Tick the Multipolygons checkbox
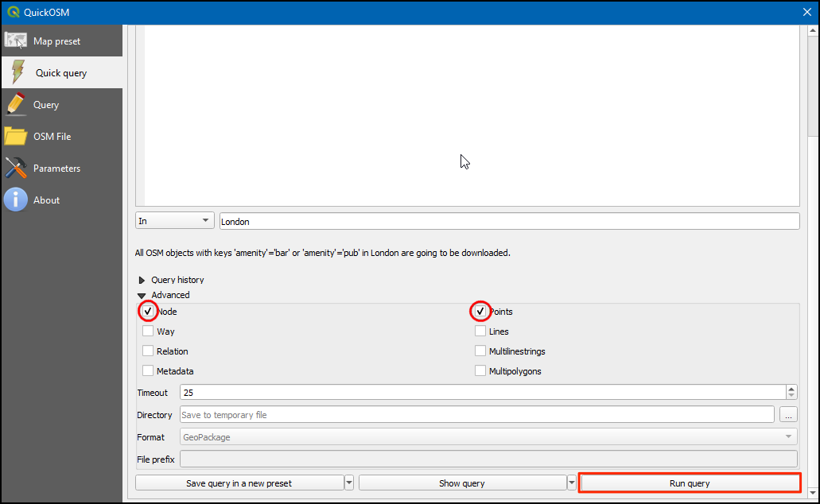This screenshot has height=504, width=820. pos(480,371)
